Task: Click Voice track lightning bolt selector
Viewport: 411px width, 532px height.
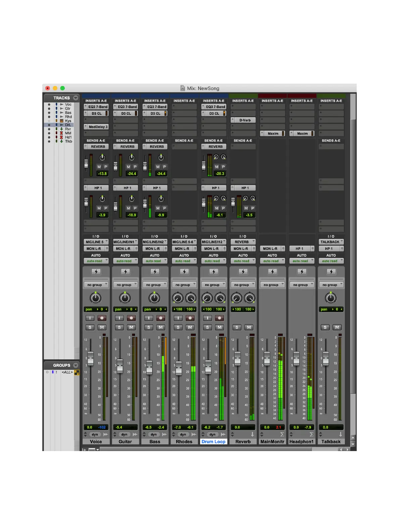Action: tap(96, 272)
